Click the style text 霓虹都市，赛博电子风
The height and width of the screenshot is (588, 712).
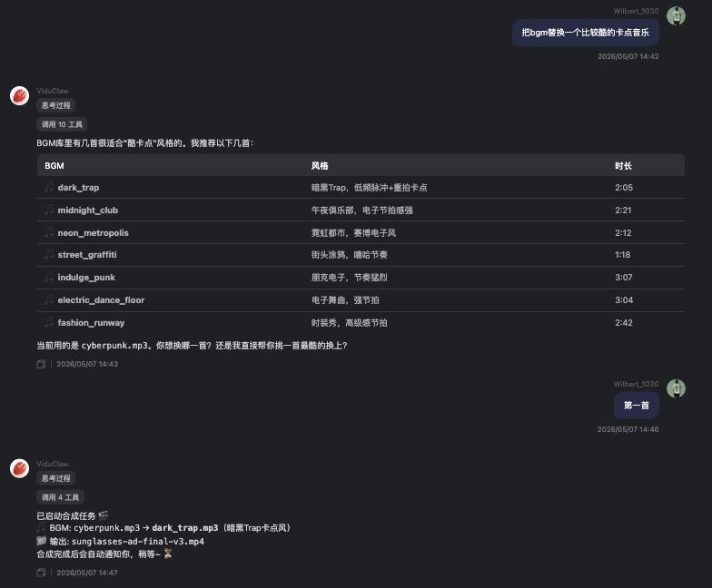point(353,232)
